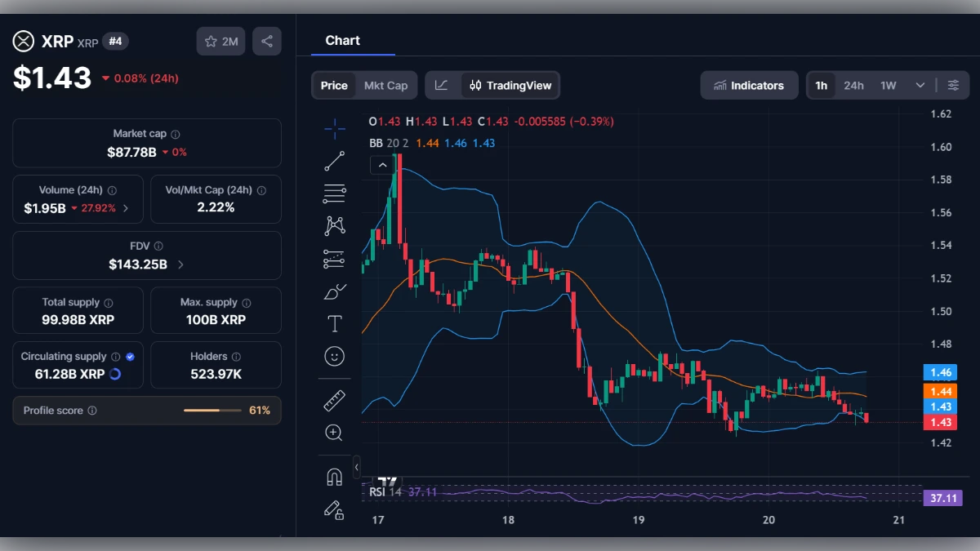Open the share options for XRP
980x551 pixels.
(x=267, y=41)
